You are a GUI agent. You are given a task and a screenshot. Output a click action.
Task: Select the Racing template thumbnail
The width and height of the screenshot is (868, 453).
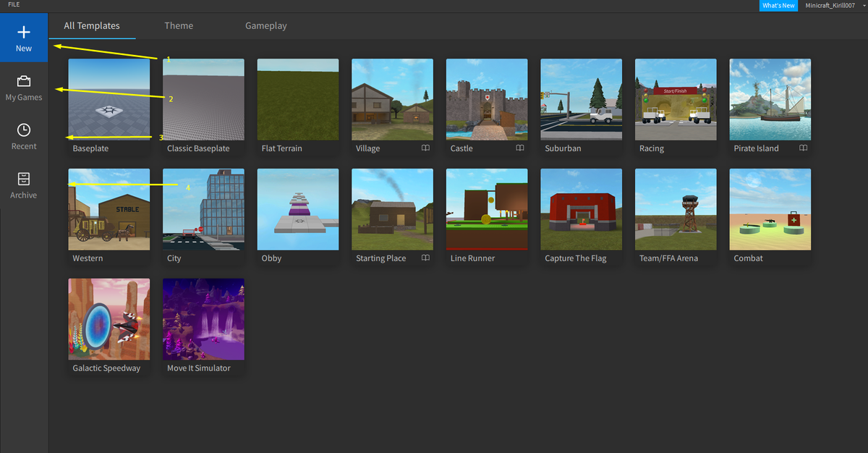point(676,99)
